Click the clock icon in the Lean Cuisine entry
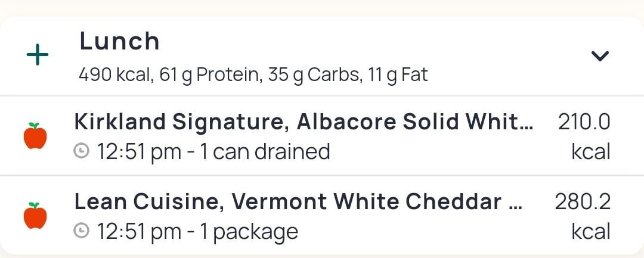Viewport: 644px width, 258px height. 81,232
